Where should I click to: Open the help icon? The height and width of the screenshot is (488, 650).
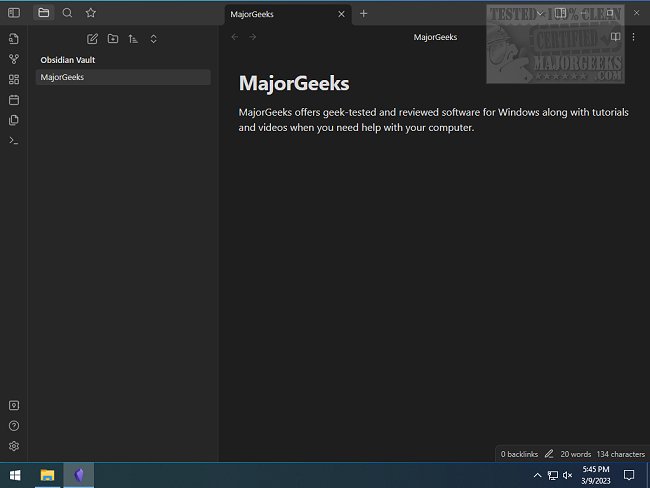tap(14, 426)
